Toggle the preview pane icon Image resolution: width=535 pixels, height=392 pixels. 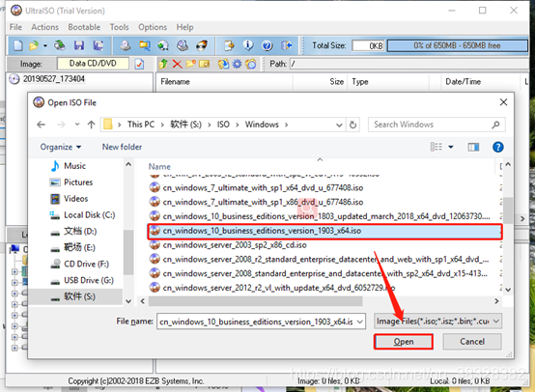pos(473,147)
